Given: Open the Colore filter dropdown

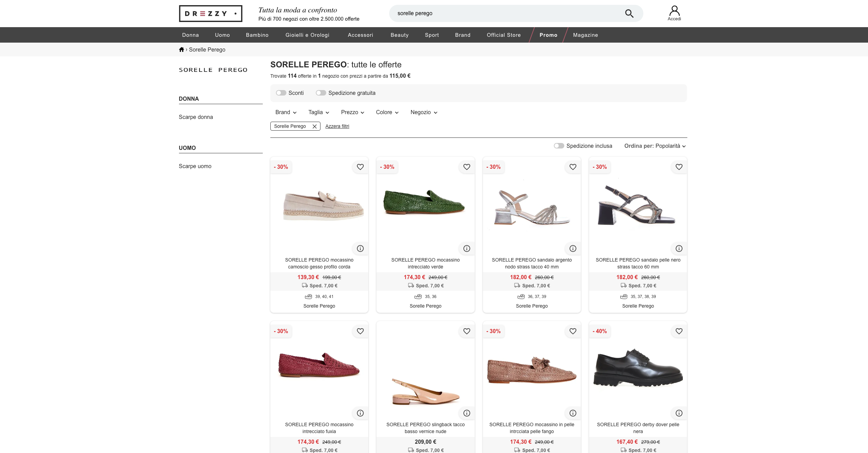Looking at the screenshot, I should [x=387, y=112].
